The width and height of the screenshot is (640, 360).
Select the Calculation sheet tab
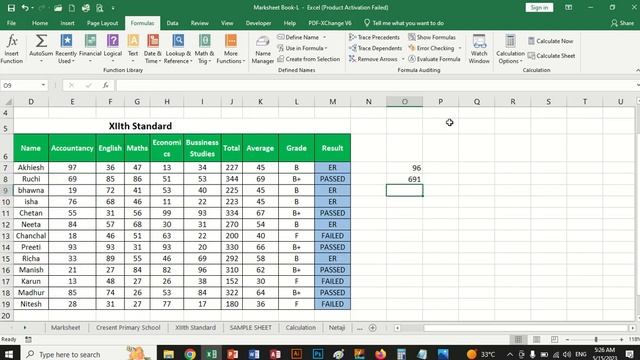301,328
